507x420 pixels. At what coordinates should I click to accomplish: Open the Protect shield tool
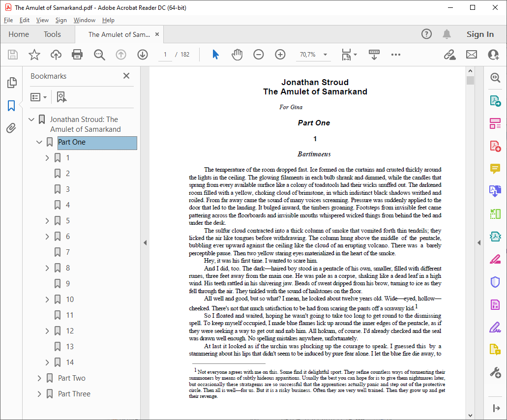[495, 282]
